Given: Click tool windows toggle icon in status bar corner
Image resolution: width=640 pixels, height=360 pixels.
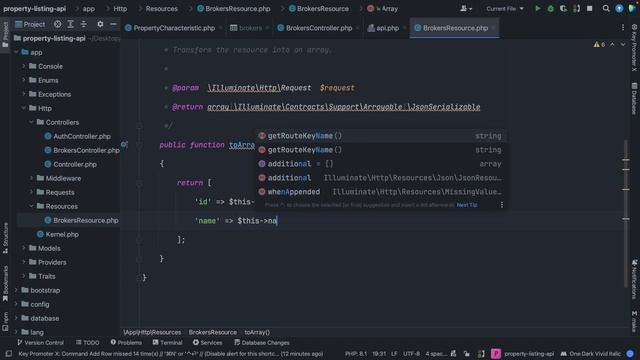Looking at the screenshot, I should [8, 354].
